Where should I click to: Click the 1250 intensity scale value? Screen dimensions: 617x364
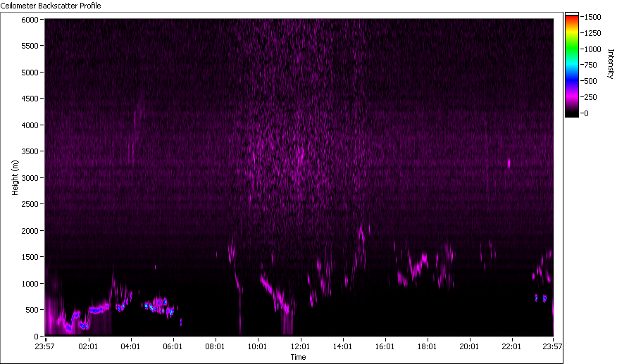point(593,33)
